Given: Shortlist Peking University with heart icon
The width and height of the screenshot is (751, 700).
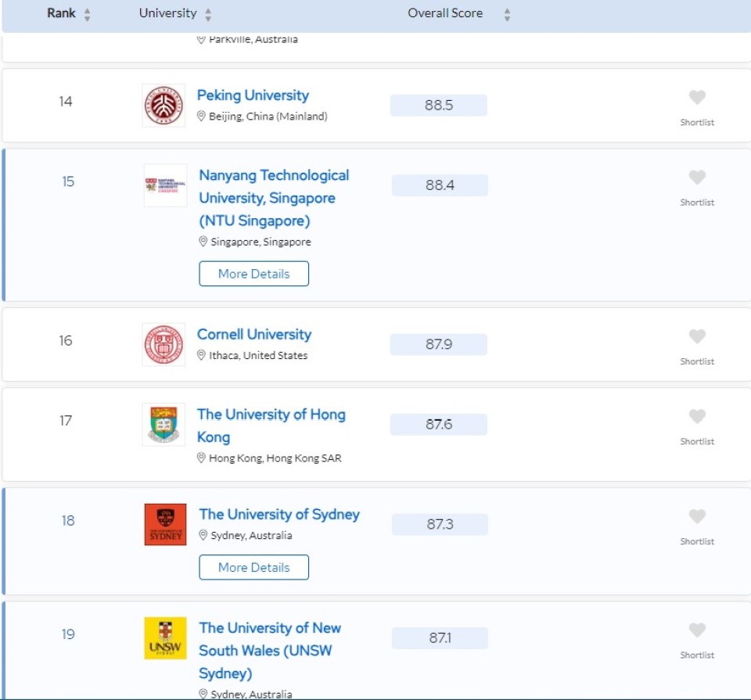Looking at the screenshot, I should 697,98.
